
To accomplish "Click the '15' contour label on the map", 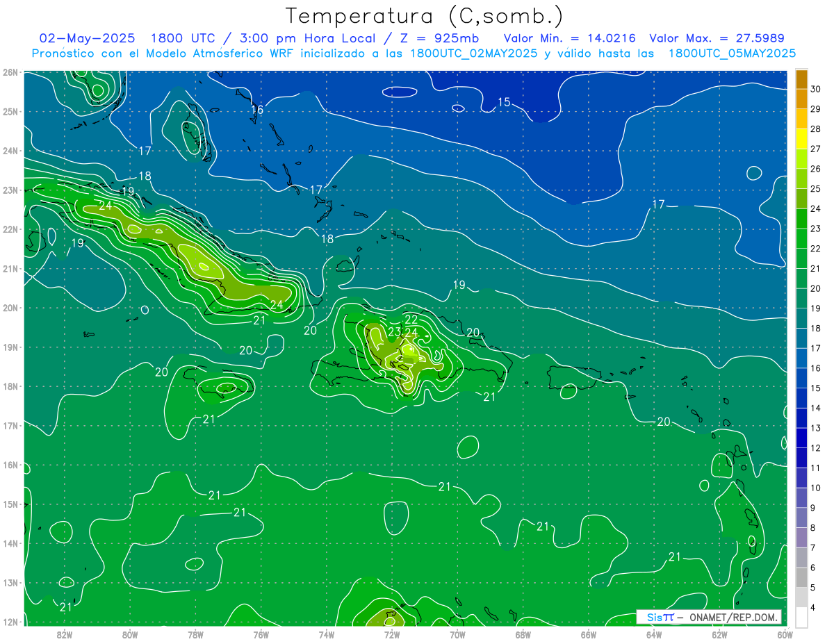I will pos(504,103).
